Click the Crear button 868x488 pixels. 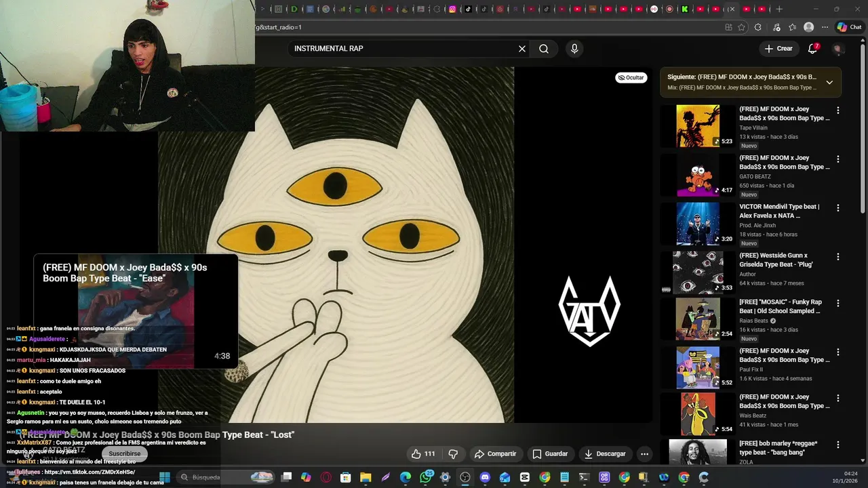click(x=778, y=49)
